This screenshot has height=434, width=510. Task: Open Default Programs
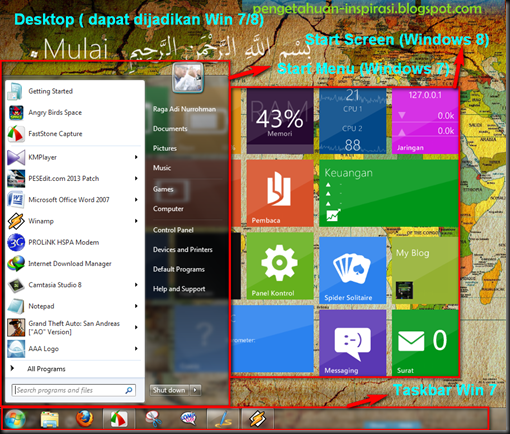(179, 269)
